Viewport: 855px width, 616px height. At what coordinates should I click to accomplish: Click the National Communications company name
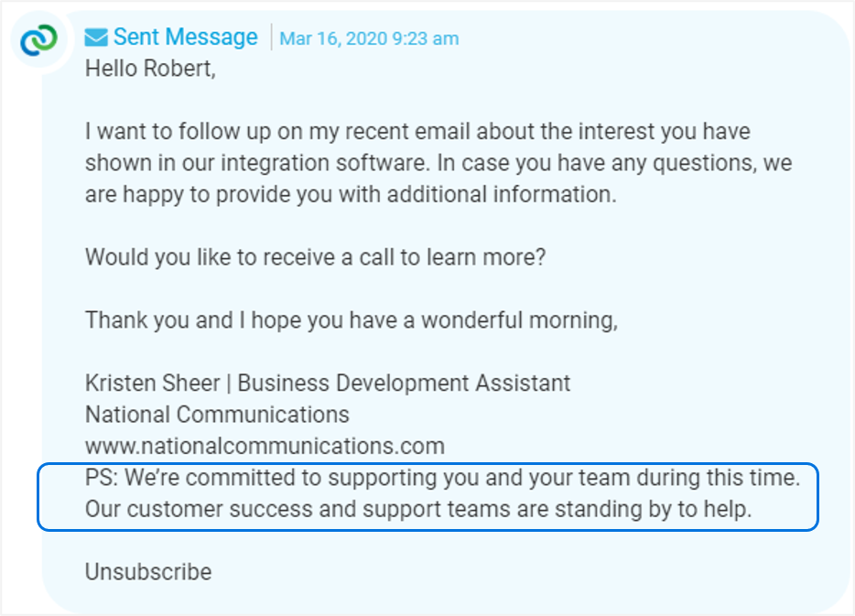click(x=217, y=415)
